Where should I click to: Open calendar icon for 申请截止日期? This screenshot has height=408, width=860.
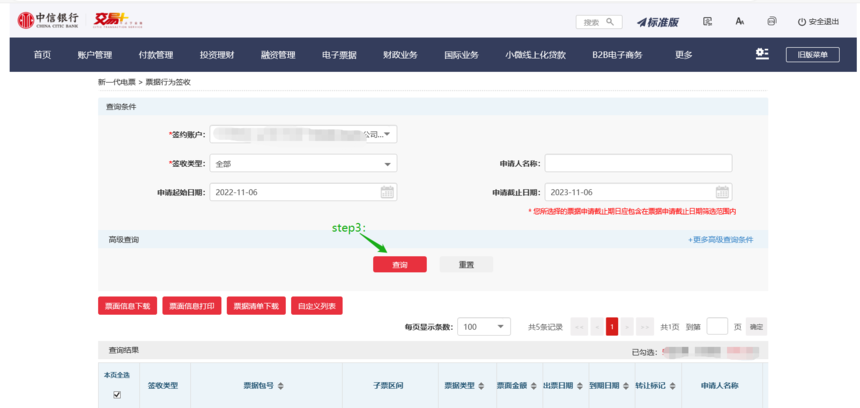722,192
